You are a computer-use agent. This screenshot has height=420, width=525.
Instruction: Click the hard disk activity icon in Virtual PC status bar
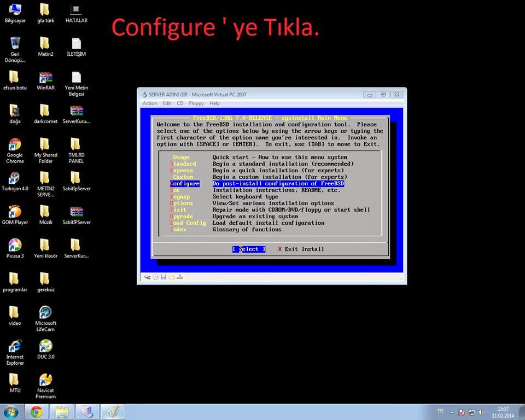147,277
